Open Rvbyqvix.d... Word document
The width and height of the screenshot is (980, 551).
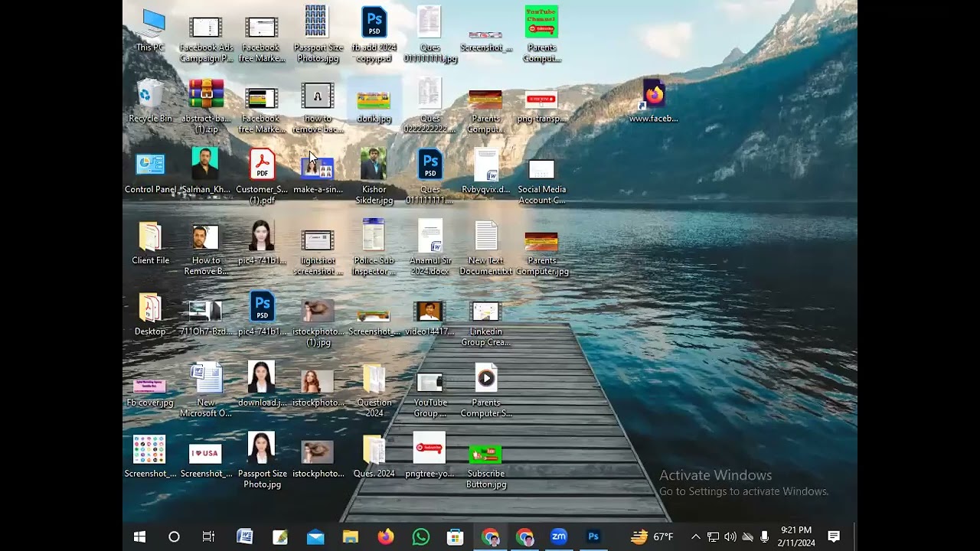pos(486,172)
